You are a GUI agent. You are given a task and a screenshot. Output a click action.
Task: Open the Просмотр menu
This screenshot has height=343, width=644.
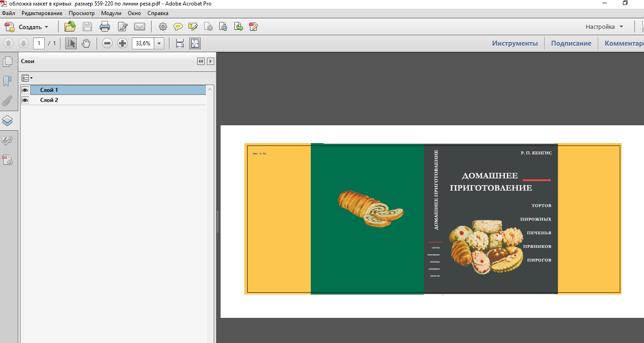[x=81, y=13]
